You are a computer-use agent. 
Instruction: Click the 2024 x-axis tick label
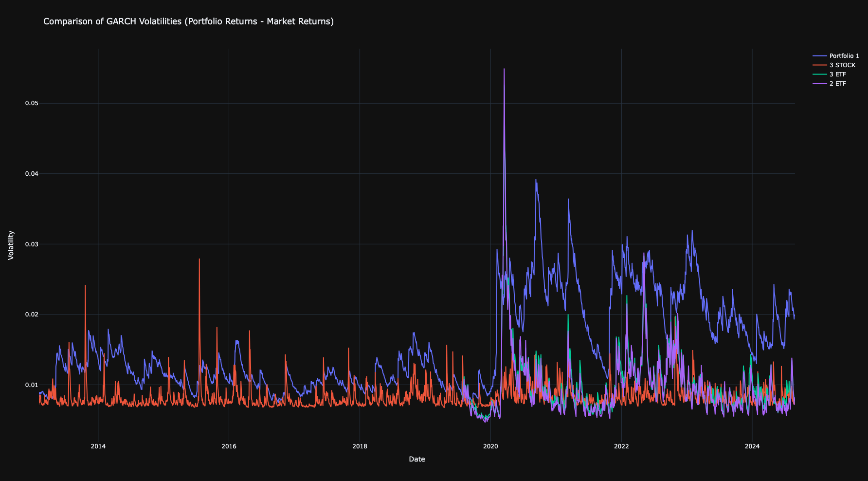(x=752, y=446)
